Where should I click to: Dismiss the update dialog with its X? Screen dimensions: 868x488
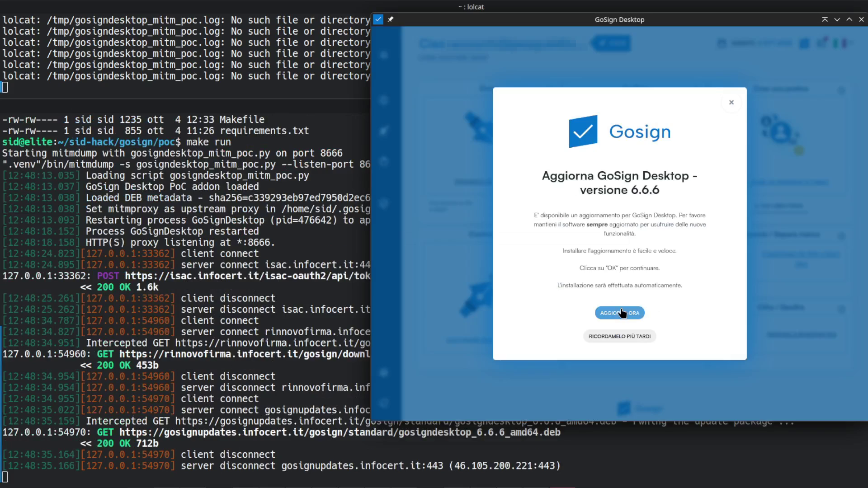731,103
